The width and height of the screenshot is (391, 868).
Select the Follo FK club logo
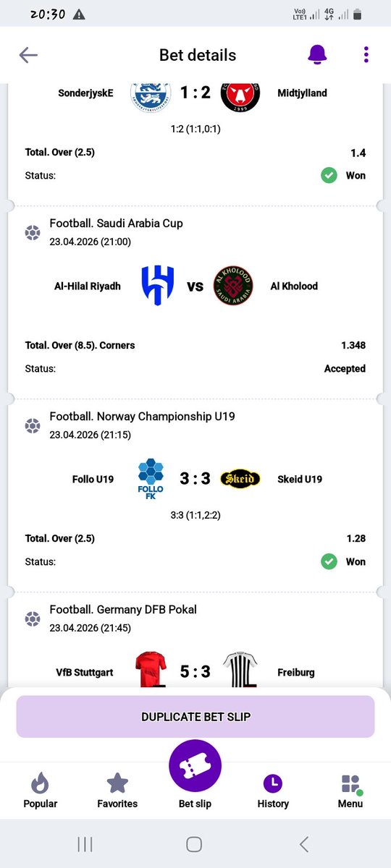pyautogui.click(x=151, y=479)
